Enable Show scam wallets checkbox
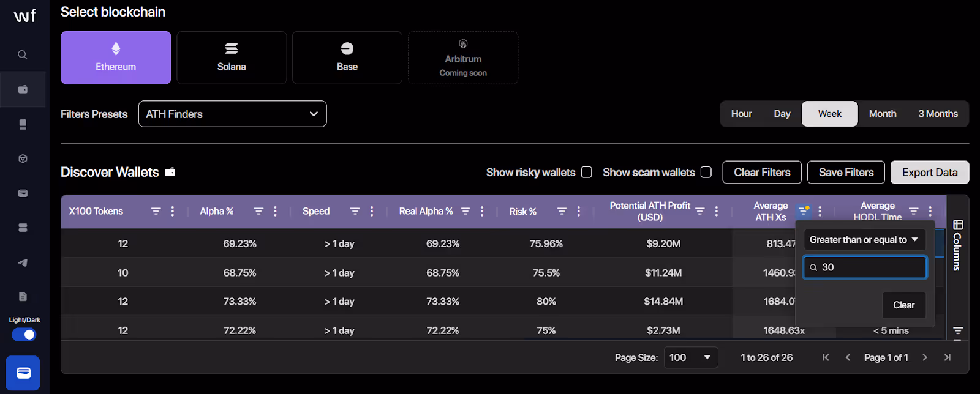980x394 pixels. click(706, 173)
